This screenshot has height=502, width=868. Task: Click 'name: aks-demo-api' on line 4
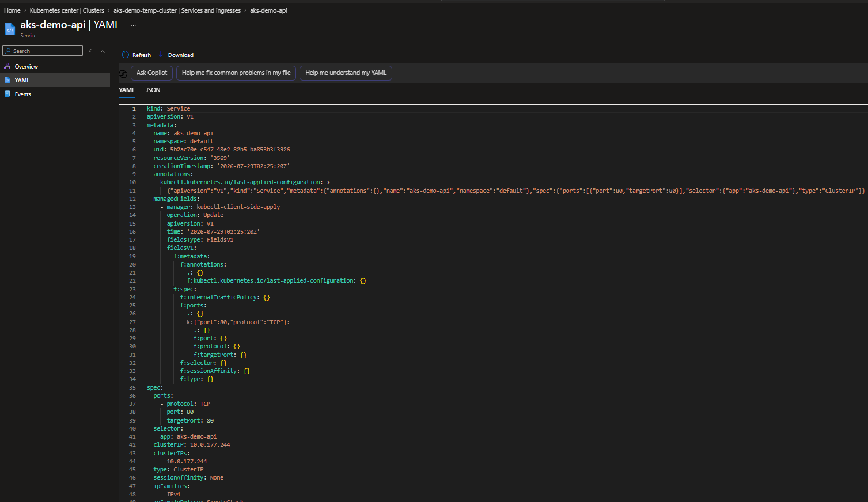(183, 133)
